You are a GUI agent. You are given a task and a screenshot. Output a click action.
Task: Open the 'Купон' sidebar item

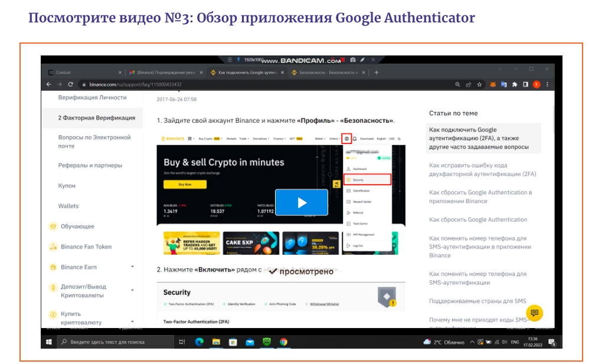pos(67,186)
